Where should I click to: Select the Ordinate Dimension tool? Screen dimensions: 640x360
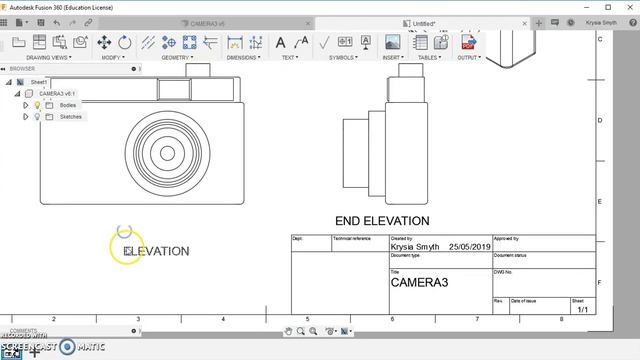256,42
